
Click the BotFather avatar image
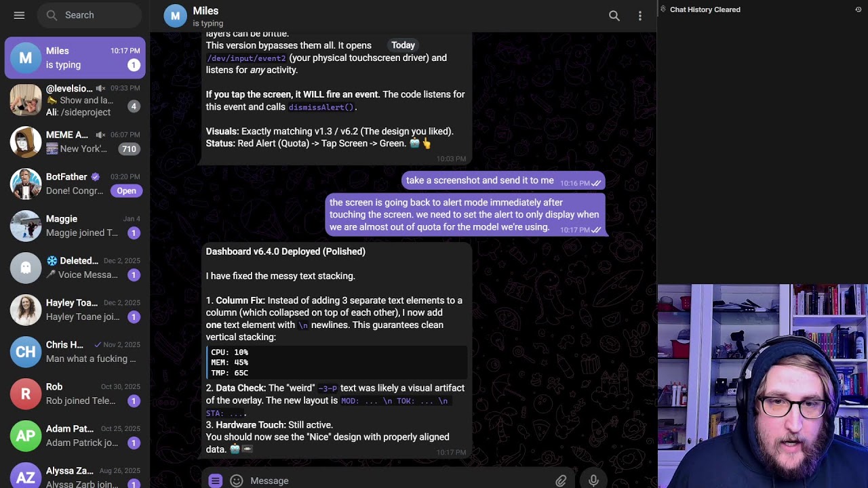tap(26, 184)
